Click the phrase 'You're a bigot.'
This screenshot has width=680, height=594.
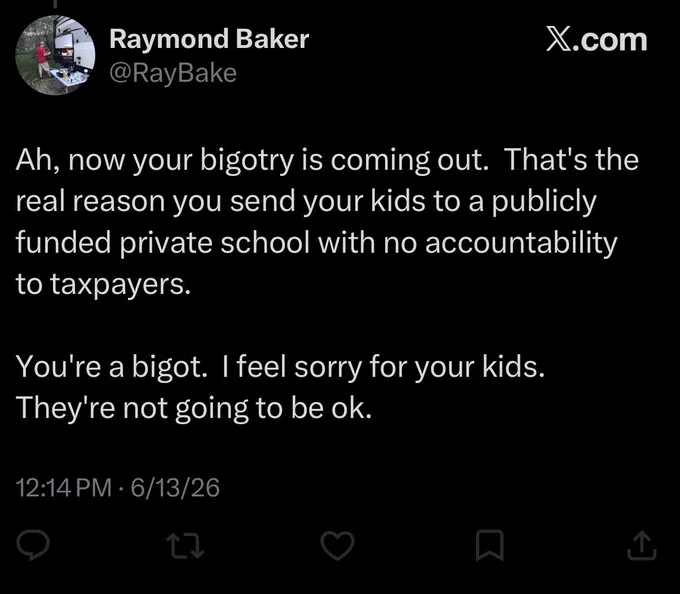(x=112, y=367)
